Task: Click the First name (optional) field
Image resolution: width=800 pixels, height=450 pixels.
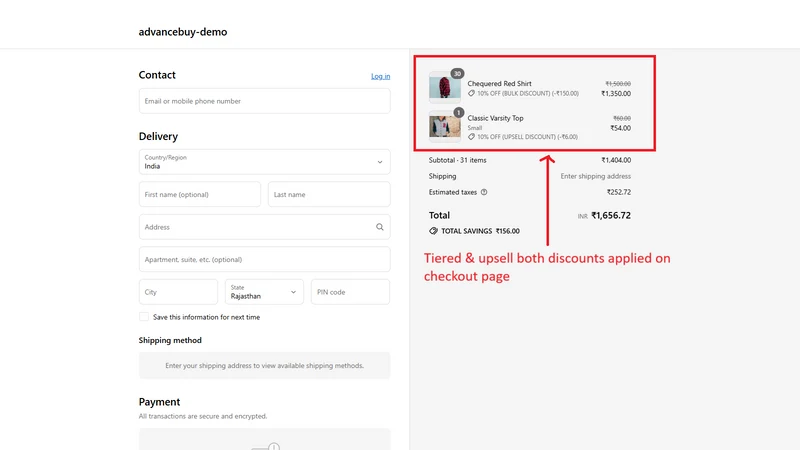Action: 199,194
